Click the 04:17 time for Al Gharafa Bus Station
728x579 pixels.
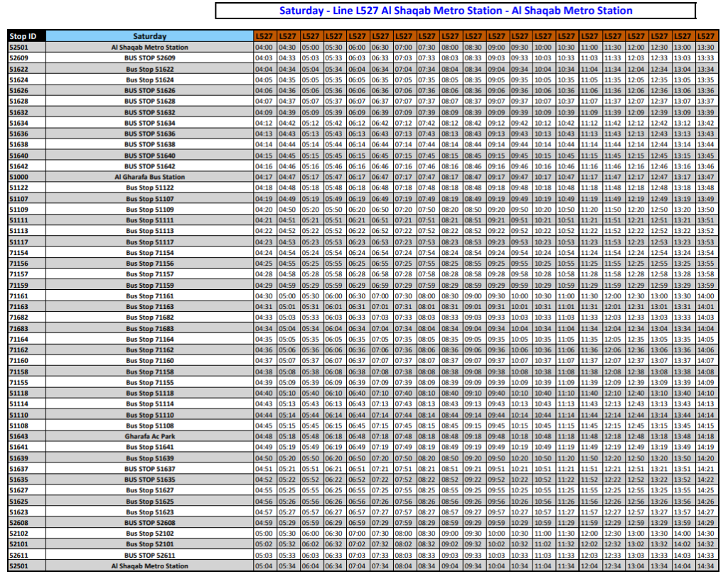(x=264, y=177)
